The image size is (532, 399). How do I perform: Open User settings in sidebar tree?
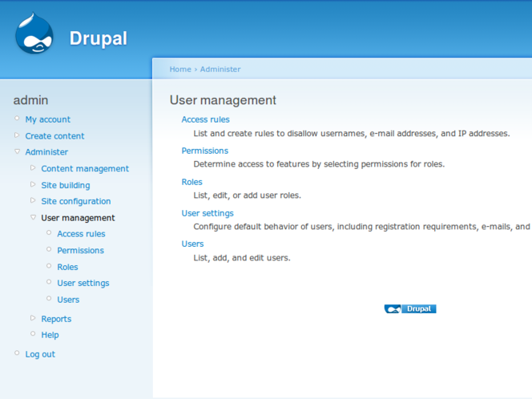pyautogui.click(x=83, y=283)
